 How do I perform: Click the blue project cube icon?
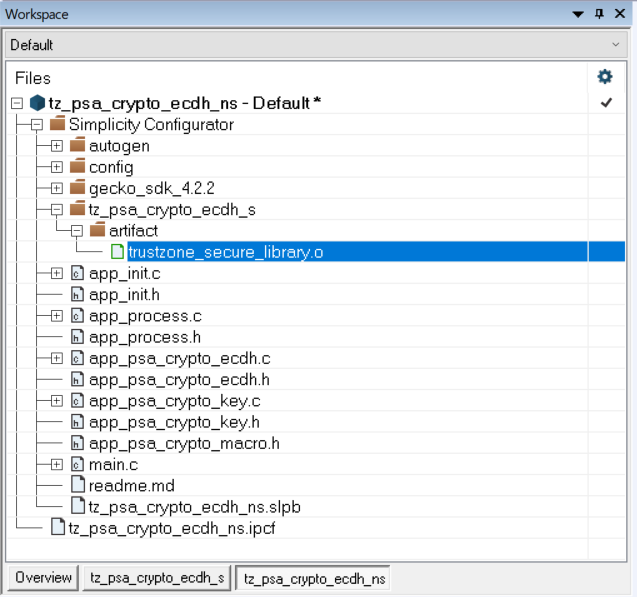tap(37, 103)
